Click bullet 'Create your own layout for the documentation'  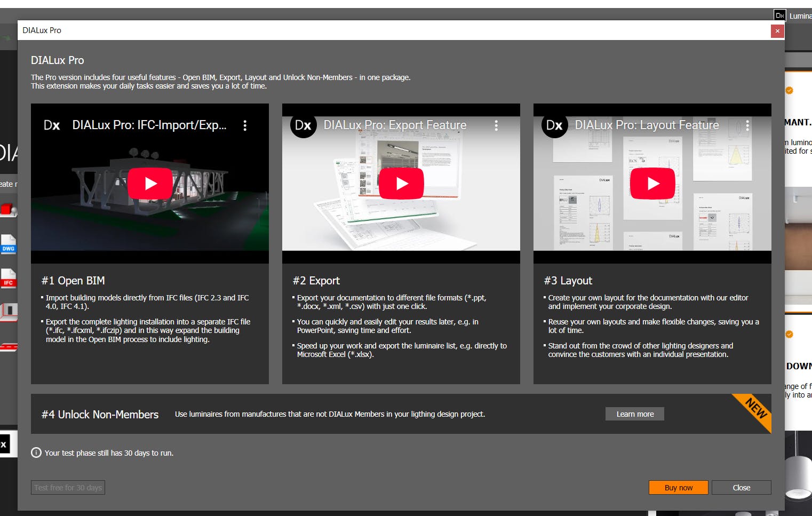[648, 302]
